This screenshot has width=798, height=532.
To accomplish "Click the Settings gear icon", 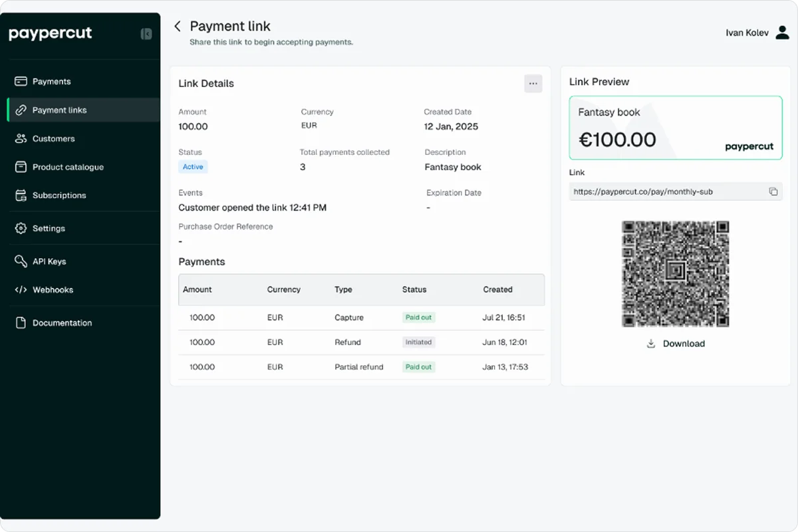I will tap(21, 228).
